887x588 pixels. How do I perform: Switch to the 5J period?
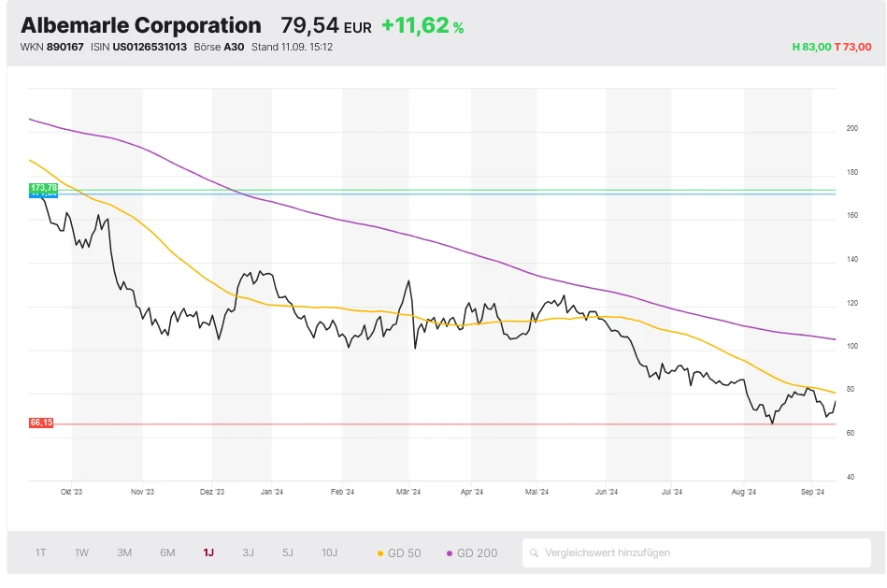tap(288, 552)
